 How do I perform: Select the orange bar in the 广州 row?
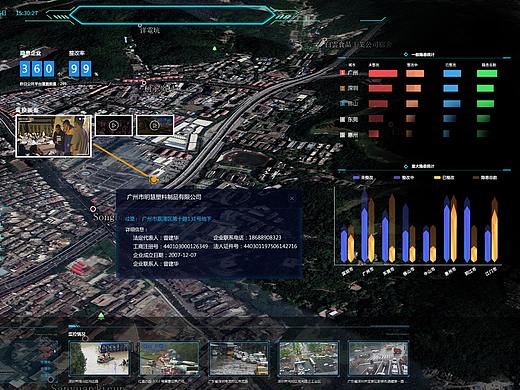pos(415,73)
